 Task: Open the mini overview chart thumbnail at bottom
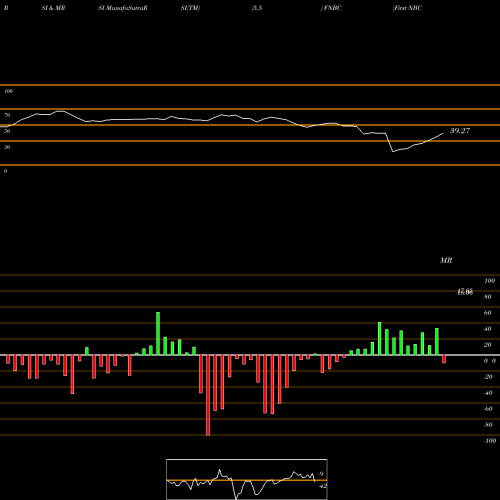coord(247,479)
